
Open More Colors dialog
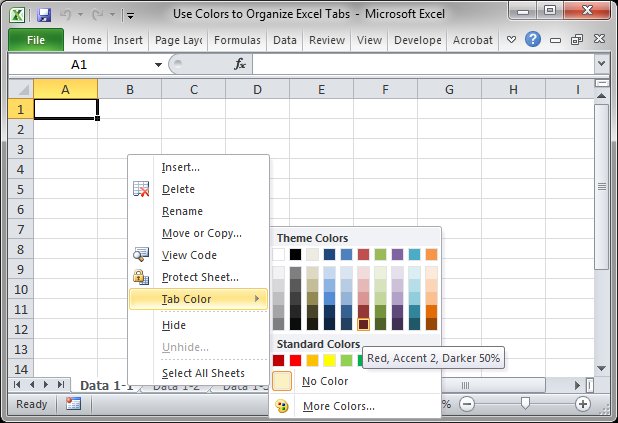pos(338,406)
